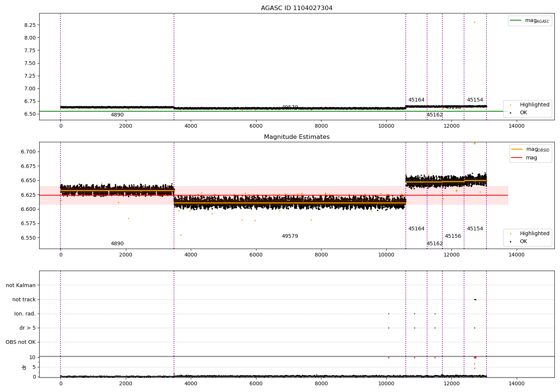Click the 6.50 y-axis tick label
Image resolution: width=560 pixels, height=392 pixels.
[x=30, y=114]
